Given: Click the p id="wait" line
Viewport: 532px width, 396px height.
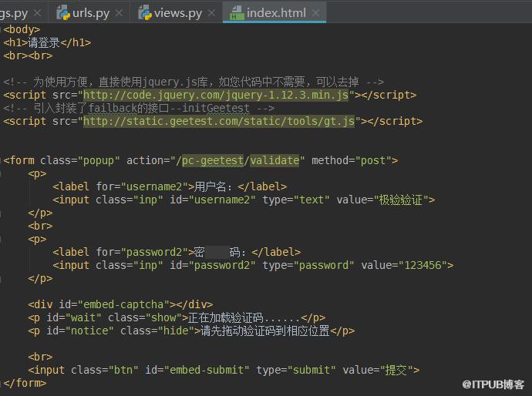Looking at the screenshot, I should [177, 317].
